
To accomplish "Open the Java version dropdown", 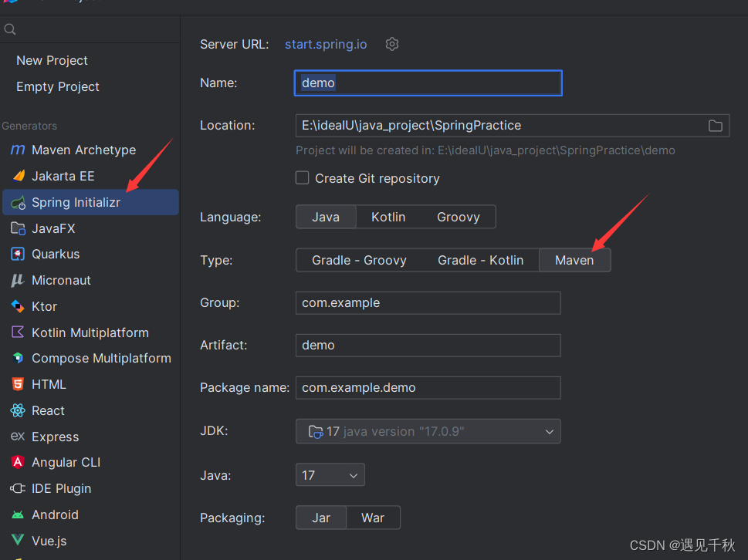I will click(330, 474).
